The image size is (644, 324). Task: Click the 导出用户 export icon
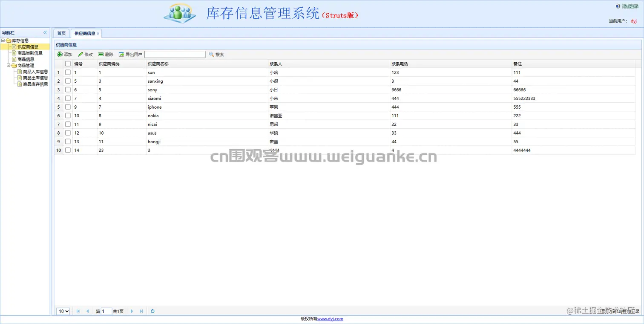pyautogui.click(x=121, y=55)
